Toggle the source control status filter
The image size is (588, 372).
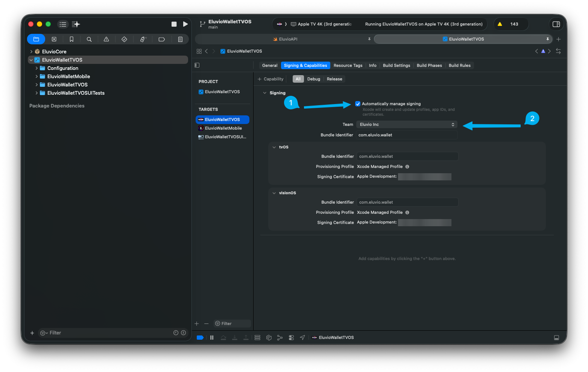(183, 333)
